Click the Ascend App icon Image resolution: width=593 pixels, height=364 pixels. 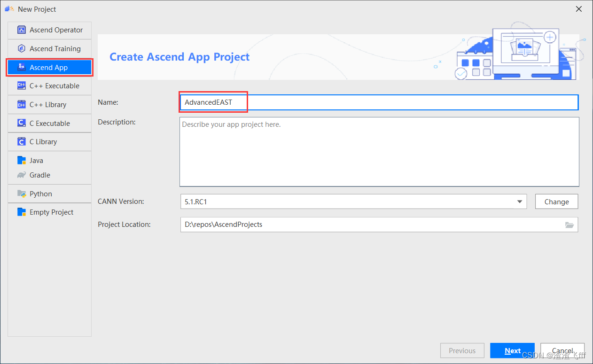click(21, 68)
